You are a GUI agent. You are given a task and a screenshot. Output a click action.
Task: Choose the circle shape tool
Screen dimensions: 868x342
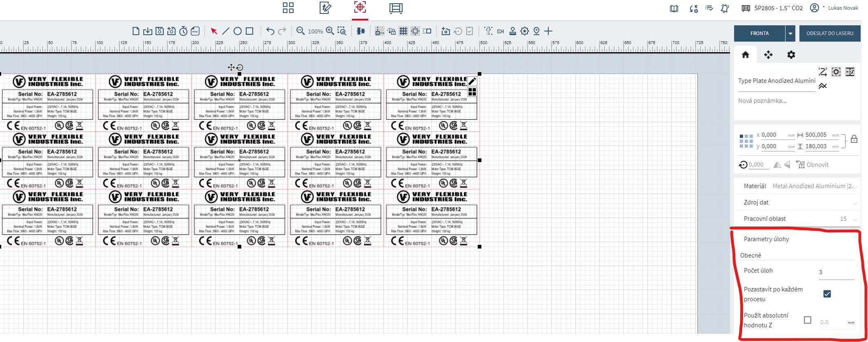pos(237,31)
